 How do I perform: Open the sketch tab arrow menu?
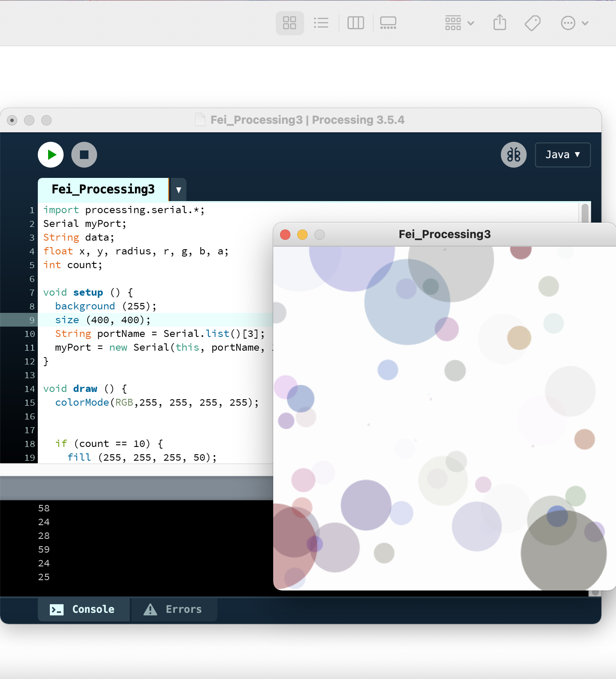pos(179,190)
